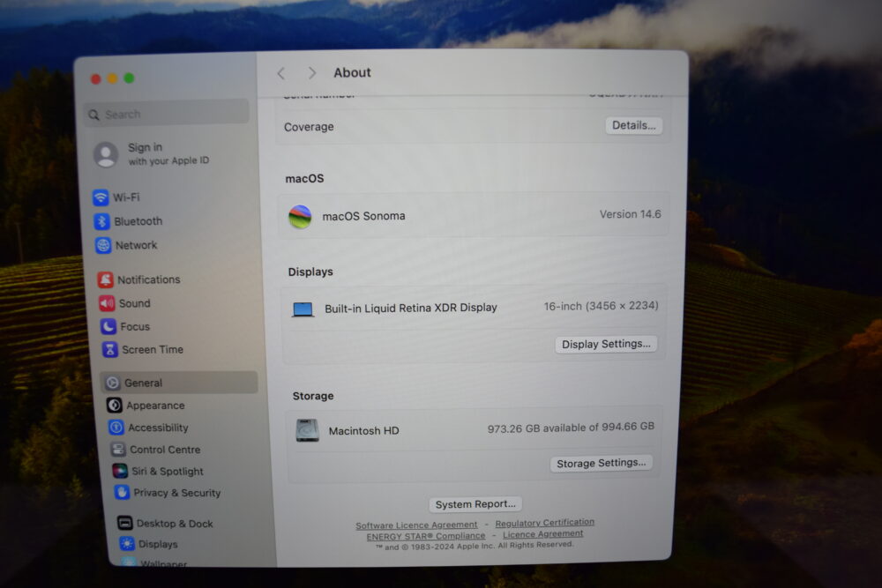Image resolution: width=882 pixels, height=588 pixels.
Task: Select the Network globe icon in sidebar
Action: [103, 246]
